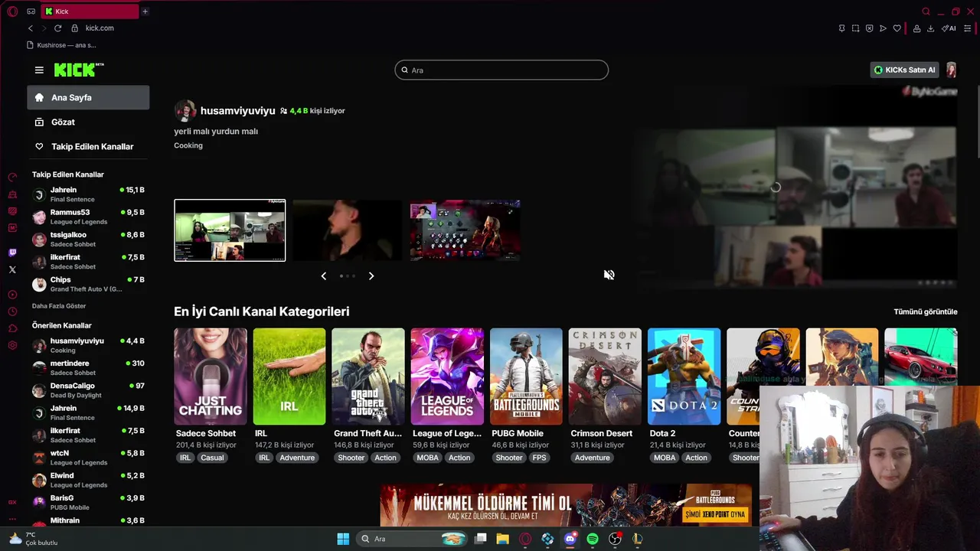Show next featured stream with right arrow
The width and height of the screenshot is (980, 551).
[x=371, y=275]
